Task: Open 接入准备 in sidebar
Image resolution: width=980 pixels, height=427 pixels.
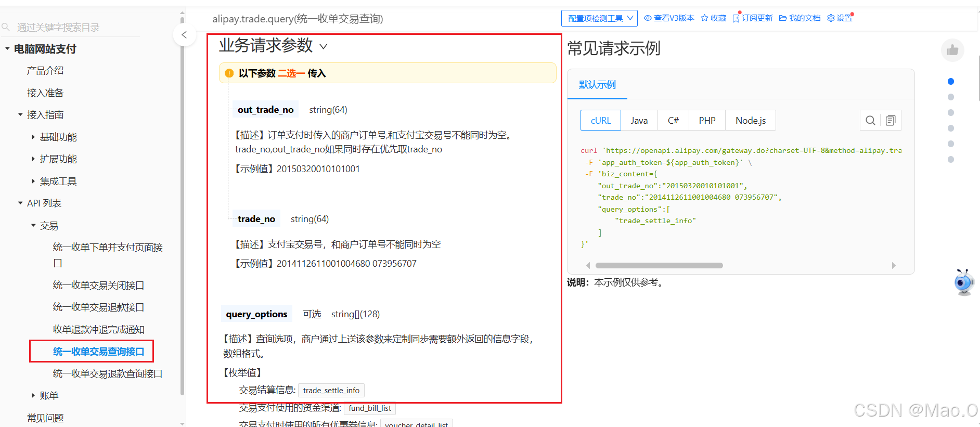Action: coord(45,93)
